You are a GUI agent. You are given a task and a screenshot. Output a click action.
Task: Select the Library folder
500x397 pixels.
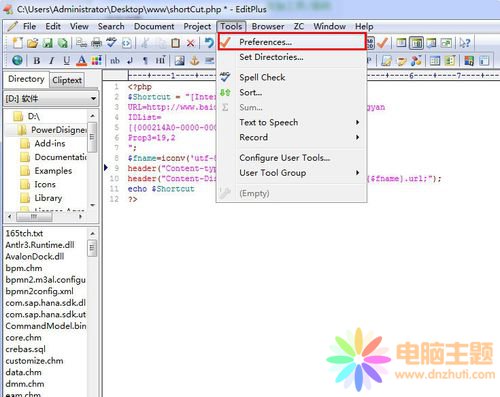click(x=41, y=198)
